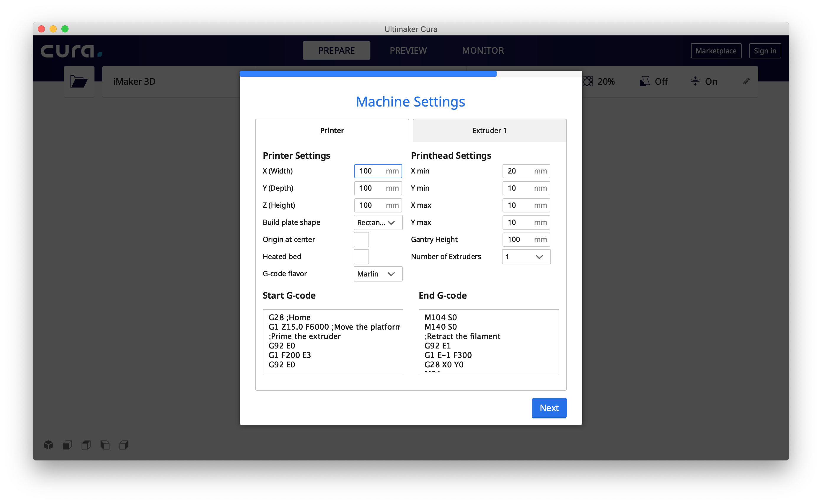Screen dimensions: 822x504
Task: Click the Y max input field
Action: tap(526, 222)
